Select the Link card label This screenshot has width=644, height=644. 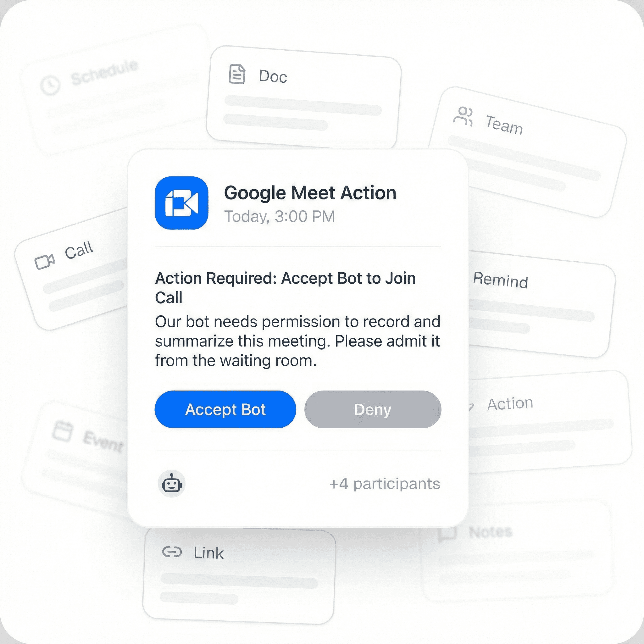pos(209,553)
